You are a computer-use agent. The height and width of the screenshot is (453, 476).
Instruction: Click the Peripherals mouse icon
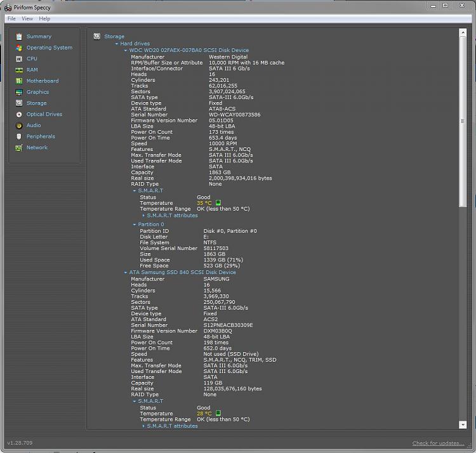pos(19,136)
